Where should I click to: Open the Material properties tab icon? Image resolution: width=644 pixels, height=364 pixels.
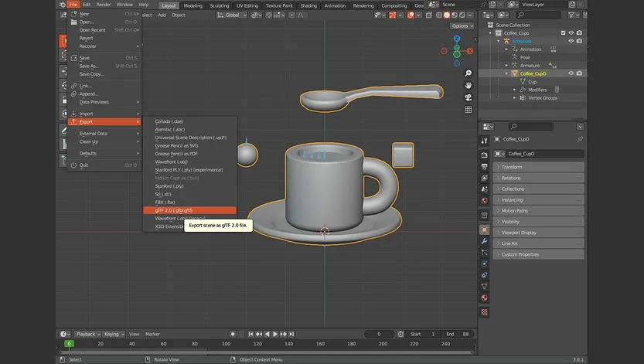[484, 298]
